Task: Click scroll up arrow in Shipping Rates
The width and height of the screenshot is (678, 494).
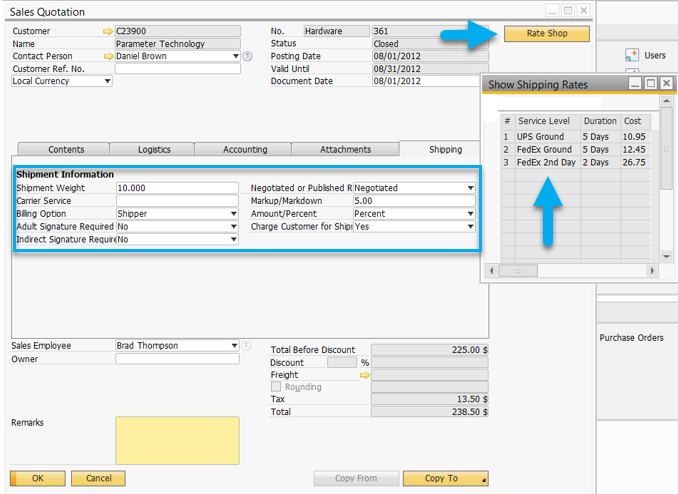Action: click(x=666, y=101)
